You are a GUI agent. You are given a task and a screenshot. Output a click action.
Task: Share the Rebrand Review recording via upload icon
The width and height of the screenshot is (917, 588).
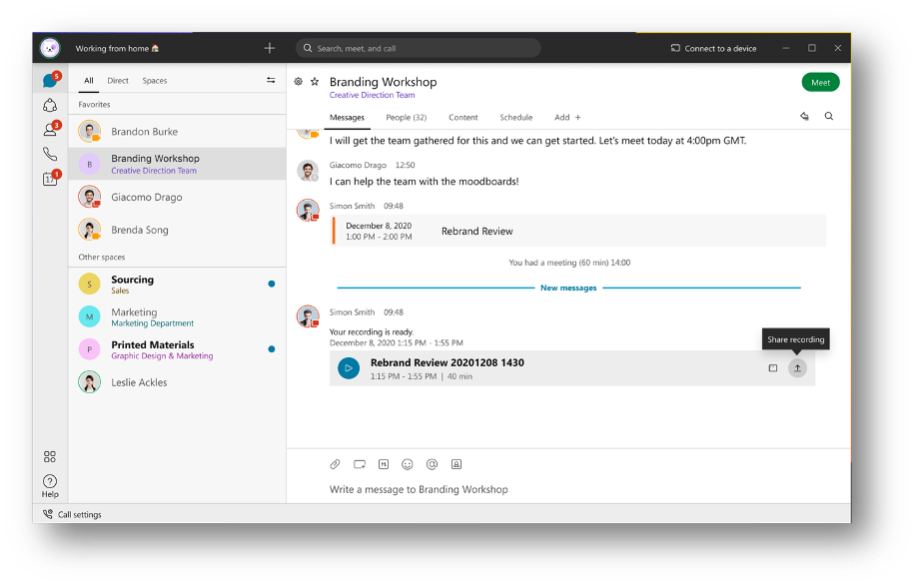point(796,367)
